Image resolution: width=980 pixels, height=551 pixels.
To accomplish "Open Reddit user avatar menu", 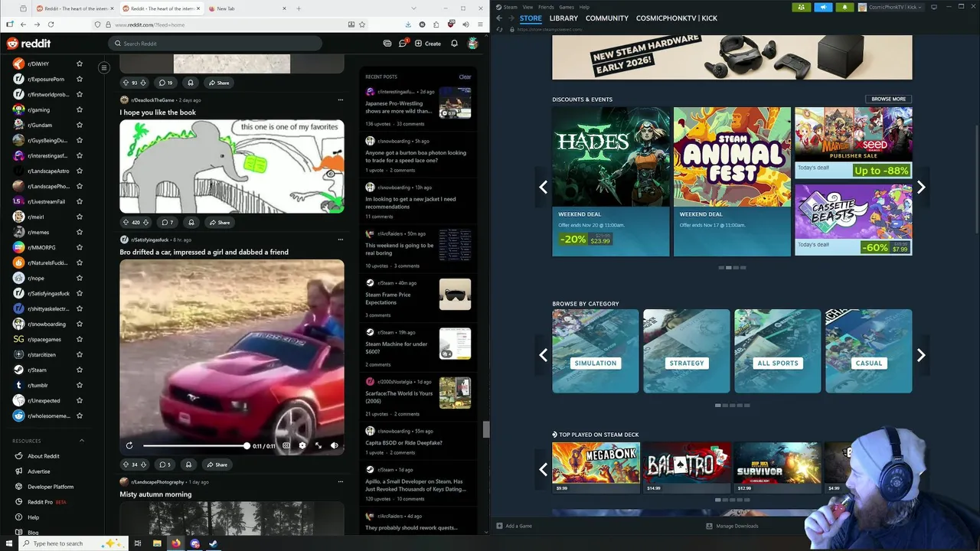I will point(473,43).
